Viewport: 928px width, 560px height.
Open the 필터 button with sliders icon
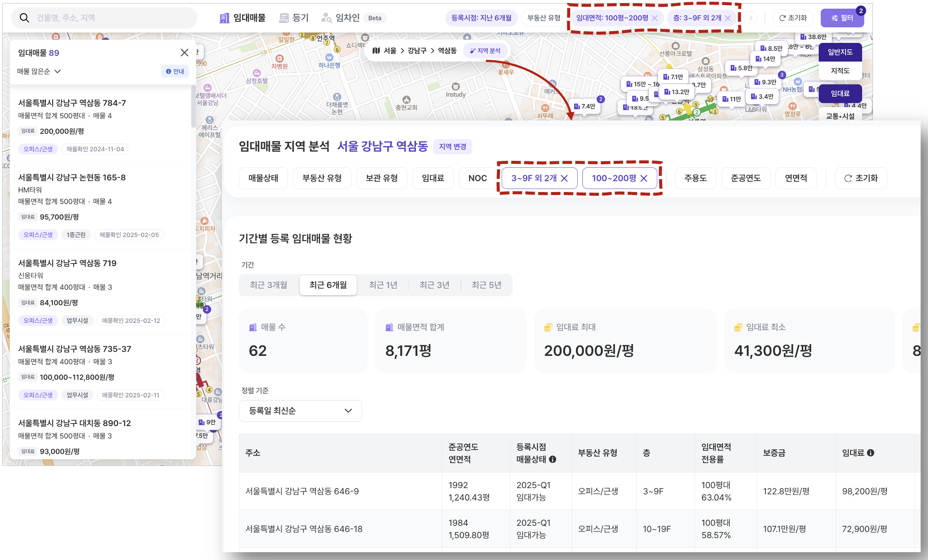click(x=842, y=18)
